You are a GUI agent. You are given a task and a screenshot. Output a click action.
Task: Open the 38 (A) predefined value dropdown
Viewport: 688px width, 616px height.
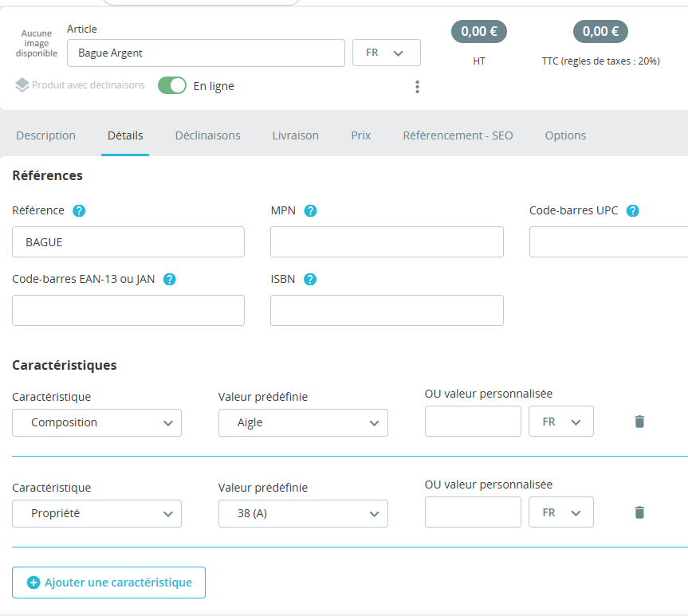click(x=303, y=513)
